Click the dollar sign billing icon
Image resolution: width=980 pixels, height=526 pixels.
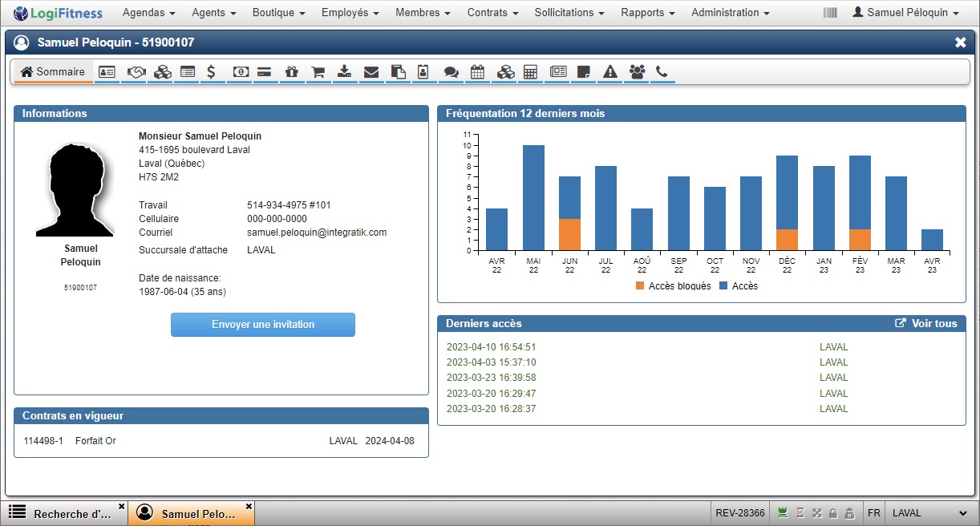211,72
